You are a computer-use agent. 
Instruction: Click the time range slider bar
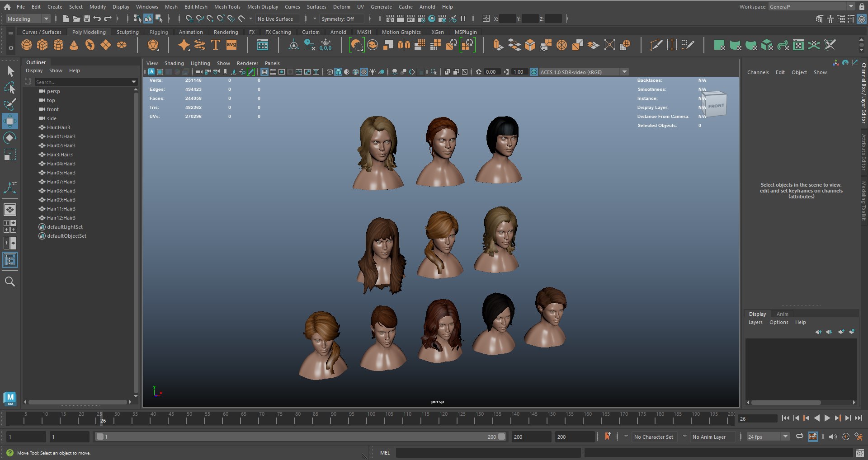click(301, 437)
